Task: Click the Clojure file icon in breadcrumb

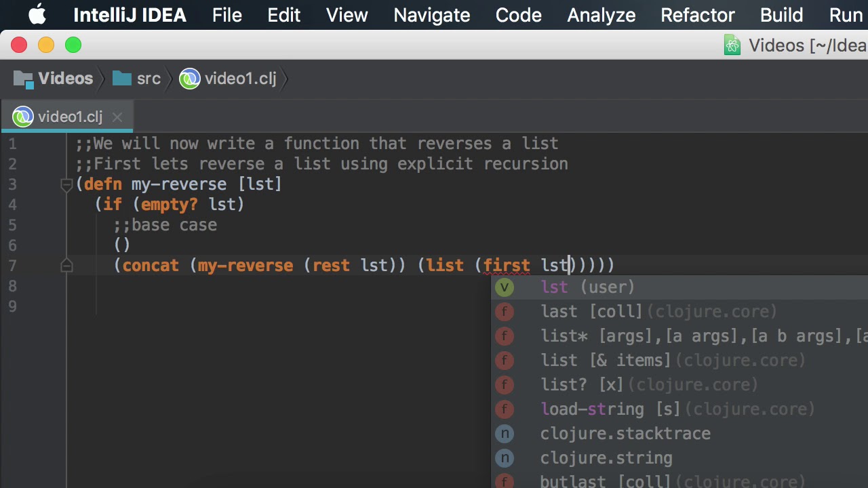Action: 190,79
